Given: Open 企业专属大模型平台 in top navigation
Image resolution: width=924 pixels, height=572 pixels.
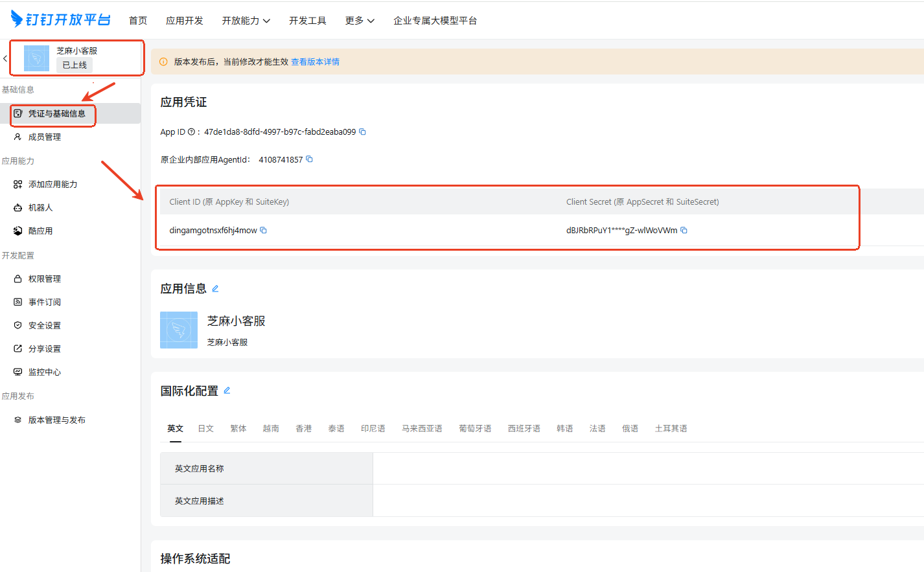Looking at the screenshot, I should pyautogui.click(x=435, y=21).
